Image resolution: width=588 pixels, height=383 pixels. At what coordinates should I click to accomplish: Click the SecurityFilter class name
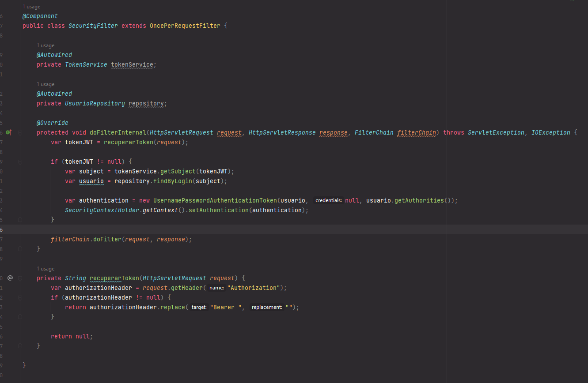coord(93,26)
